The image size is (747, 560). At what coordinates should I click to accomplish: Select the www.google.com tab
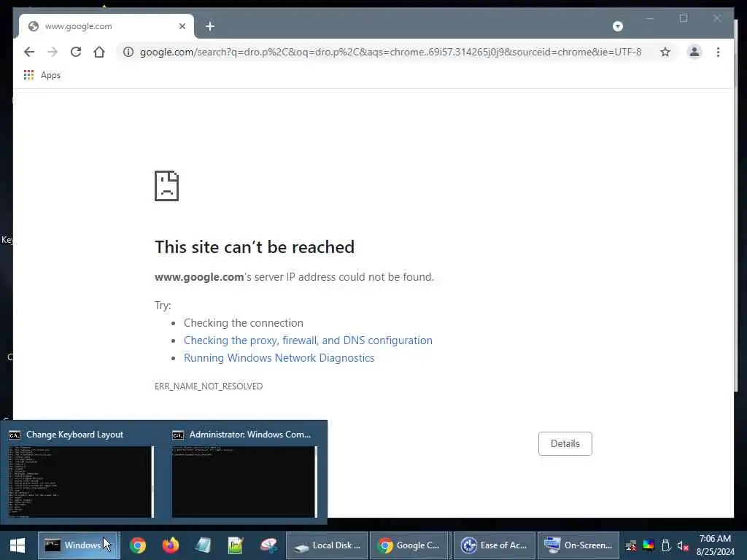(x=107, y=26)
